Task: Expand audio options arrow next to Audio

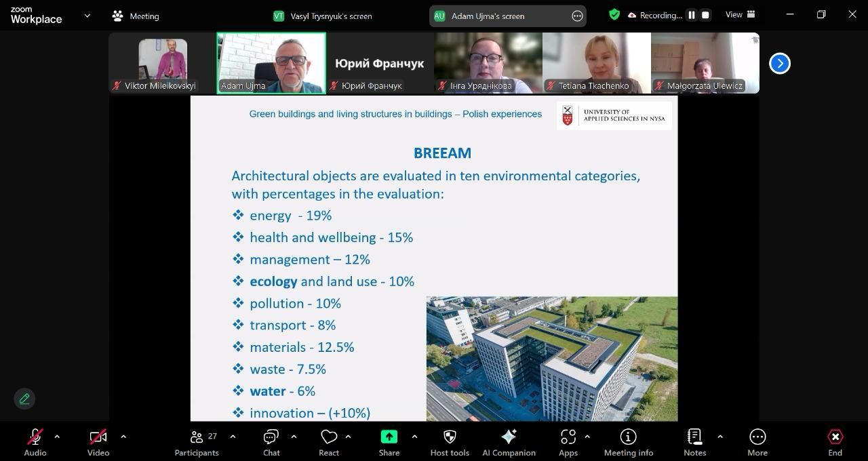Action: point(57,437)
